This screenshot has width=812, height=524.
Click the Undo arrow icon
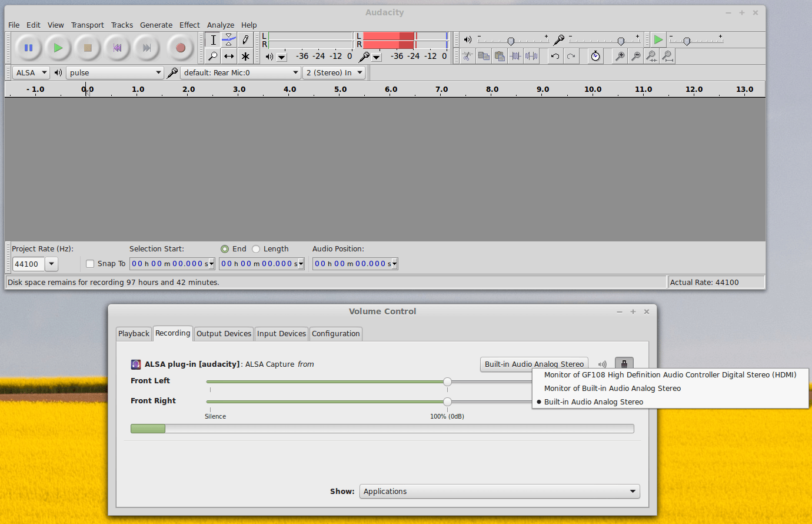pos(555,56)
